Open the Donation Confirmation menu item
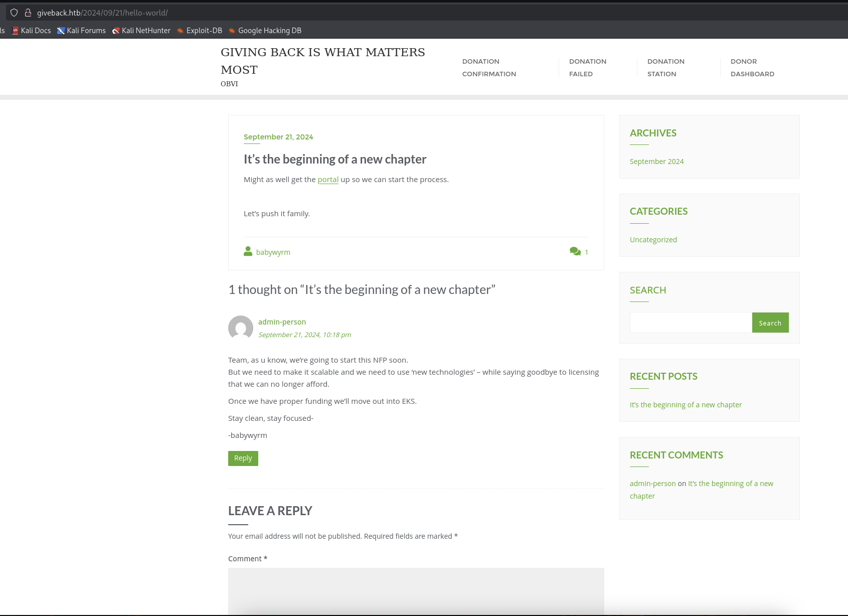Image resolution: width=848 pixels, height=616 pixels. (x=489, y=68)
